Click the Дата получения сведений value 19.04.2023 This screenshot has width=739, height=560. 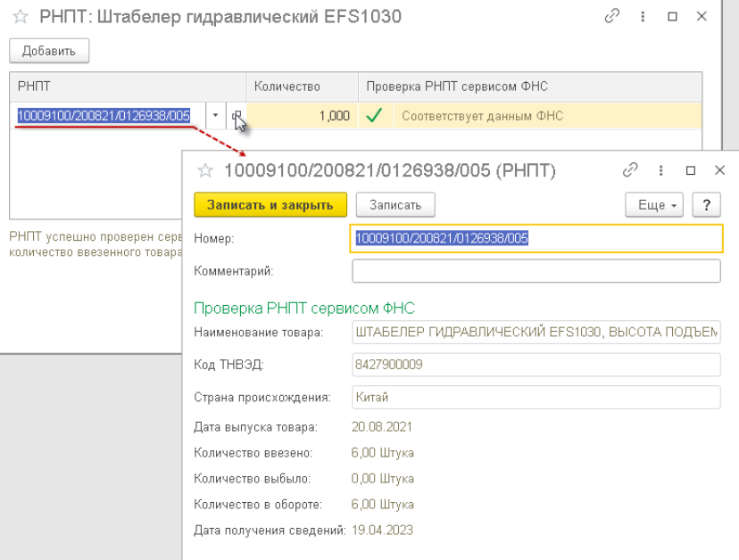(x=382, y=531)
